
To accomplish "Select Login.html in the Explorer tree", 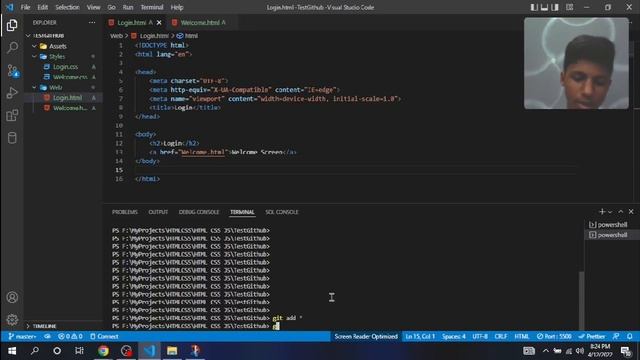I will [x=67, y=98].
